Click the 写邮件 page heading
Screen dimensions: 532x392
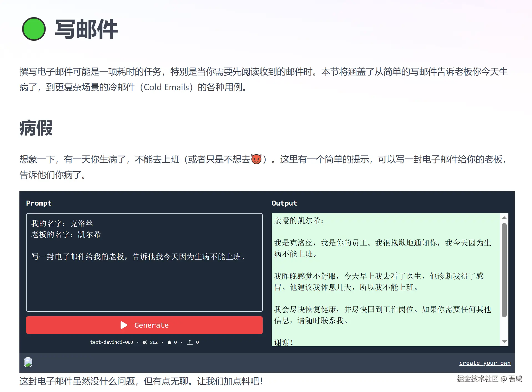86,29
